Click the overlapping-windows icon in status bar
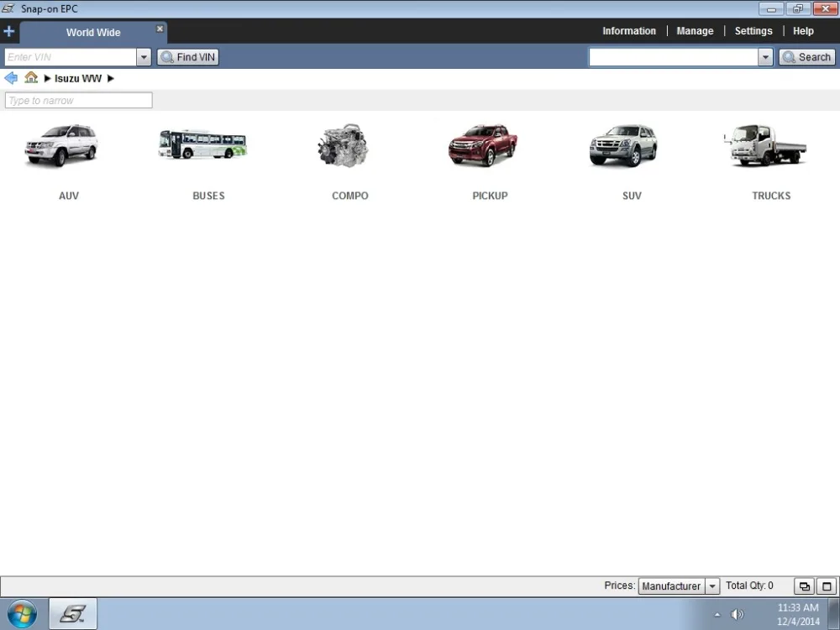The image size is (840, 630). (x=804, y=586)
